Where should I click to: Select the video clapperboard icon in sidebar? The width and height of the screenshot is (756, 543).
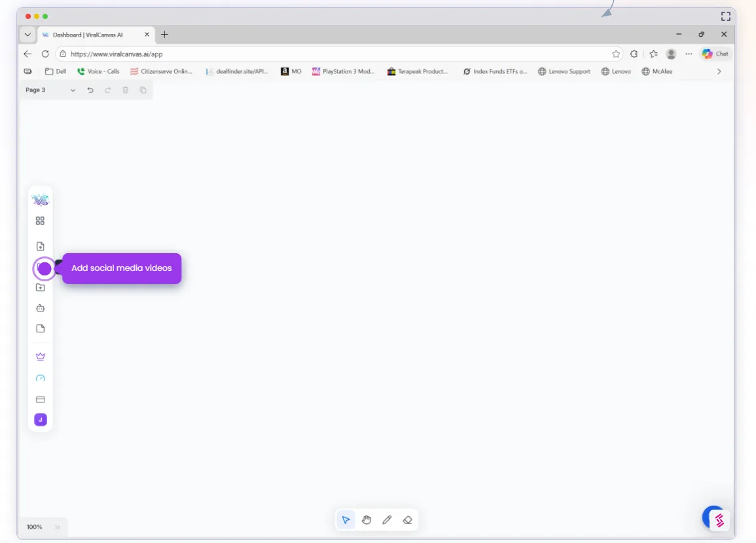(x=40, y=307)
